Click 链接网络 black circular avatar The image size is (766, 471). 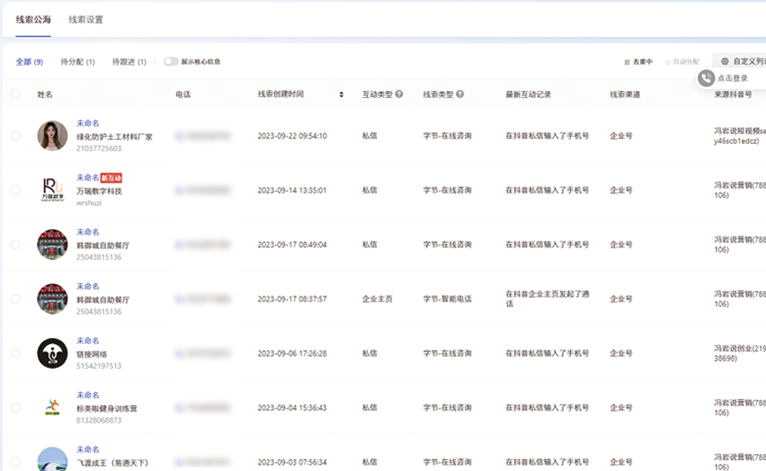coord(52,353)
